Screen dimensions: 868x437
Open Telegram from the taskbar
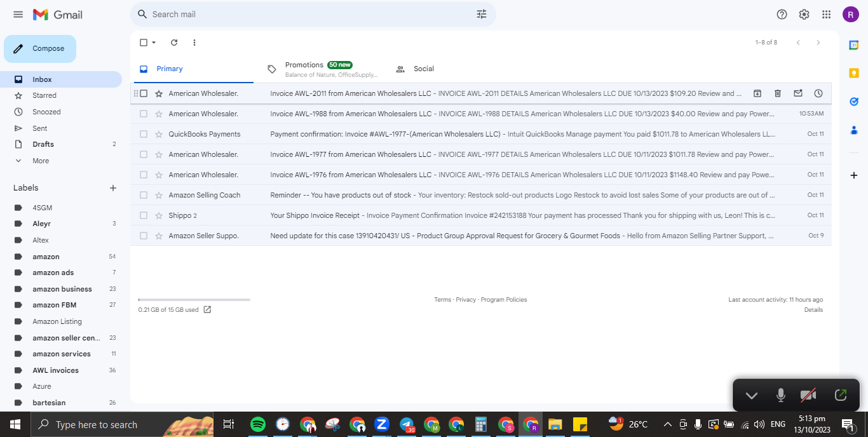(407, 424)
